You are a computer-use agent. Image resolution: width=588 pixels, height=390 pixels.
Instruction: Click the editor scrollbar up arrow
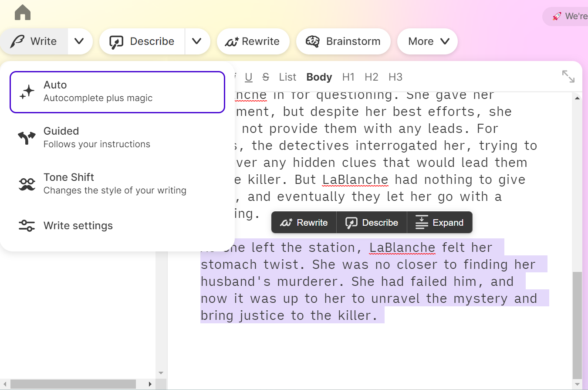coord(577,98)
